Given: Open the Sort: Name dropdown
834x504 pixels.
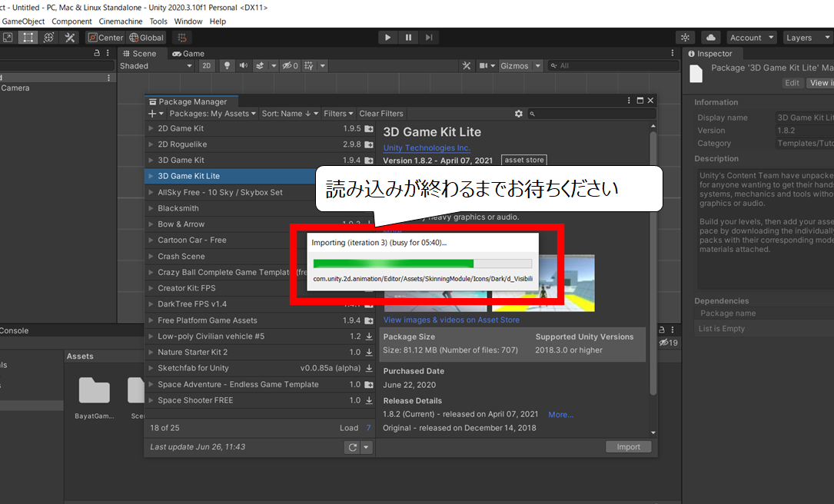Looking at the screenshot, I should point(290,114).
